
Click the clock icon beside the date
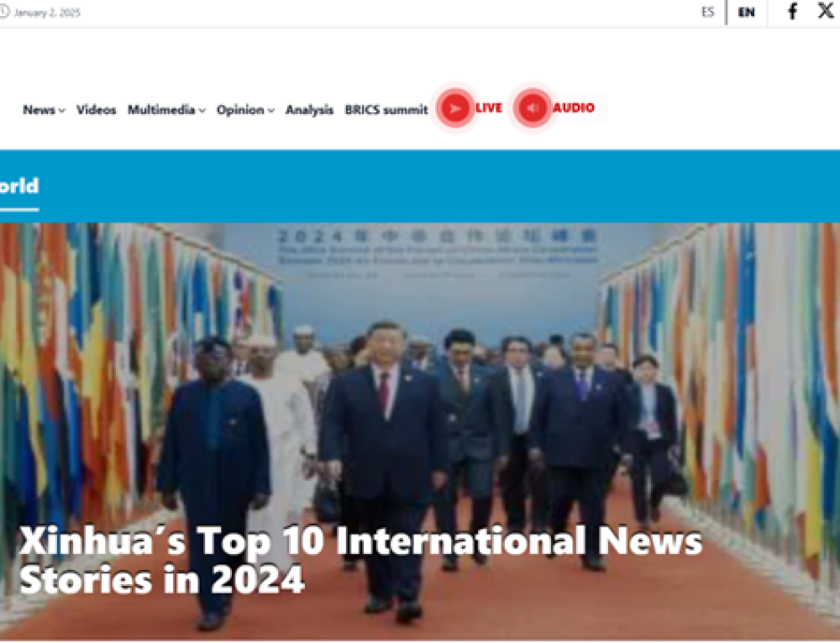click(x=3, y=12)
